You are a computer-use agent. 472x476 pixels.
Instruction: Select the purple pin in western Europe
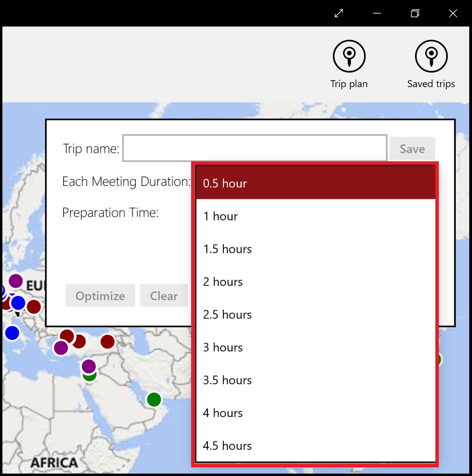click(15, 281)
